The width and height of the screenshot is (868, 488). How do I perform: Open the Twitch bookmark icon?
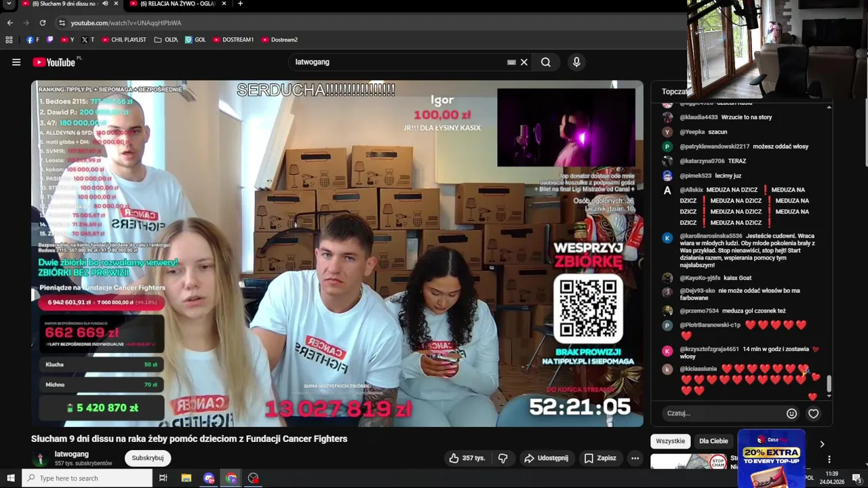(x=50, y=40)
